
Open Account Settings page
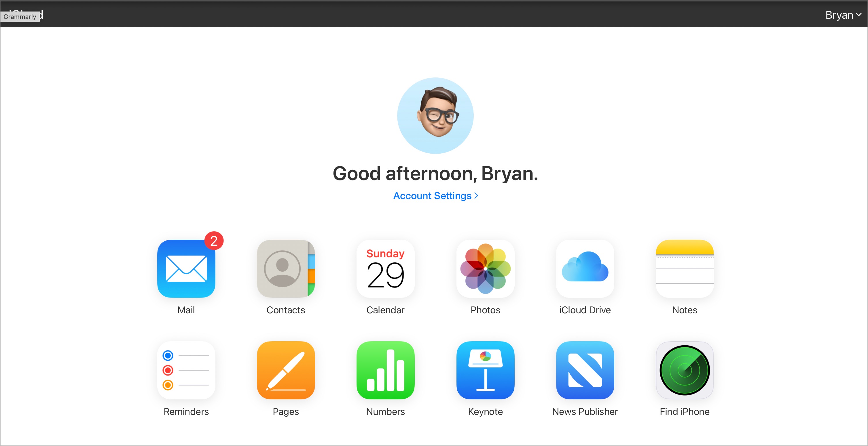(x=434, y=196)
